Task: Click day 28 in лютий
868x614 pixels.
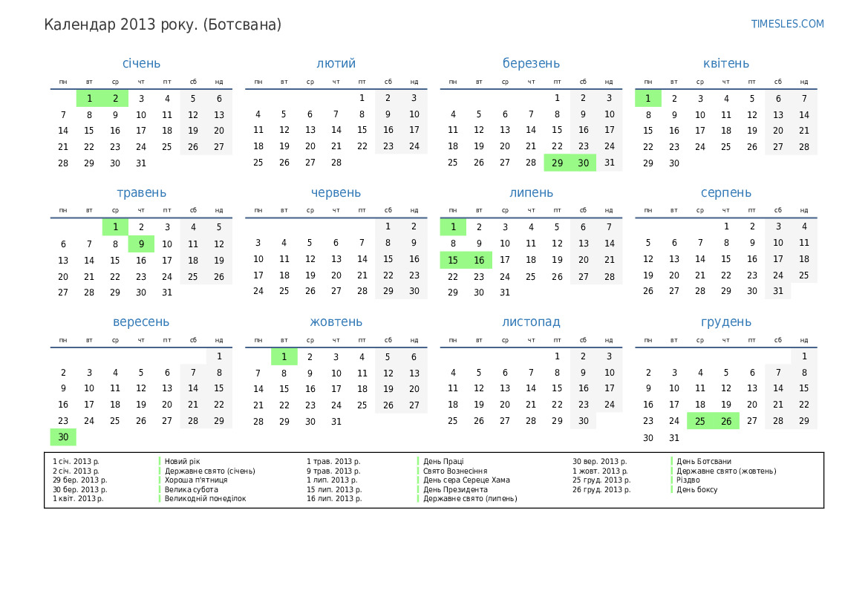Action: pyautogui.click(x=336, y=163)
